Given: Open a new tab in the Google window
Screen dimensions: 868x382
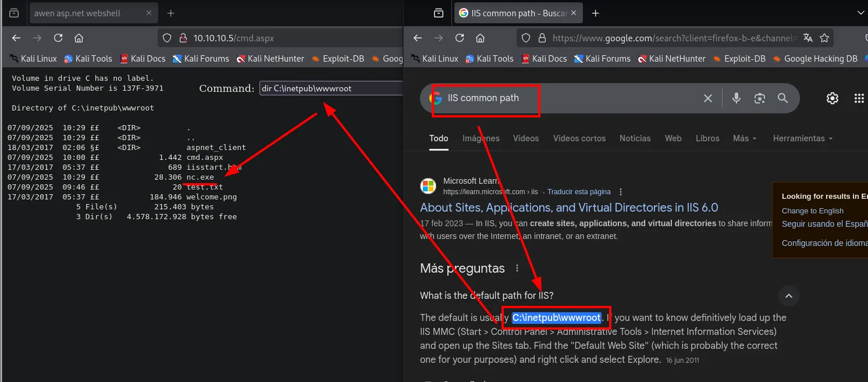Looking at the screenshot, I should click(x=596, y=13).
